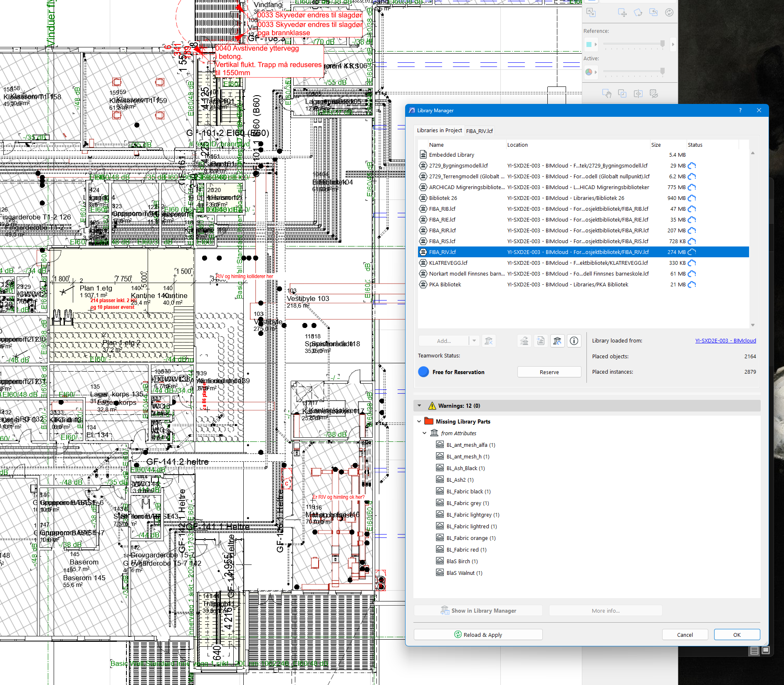Switch to Libraries in Project tab
This screenshot has height=685, width=784.
pos(439,131)
